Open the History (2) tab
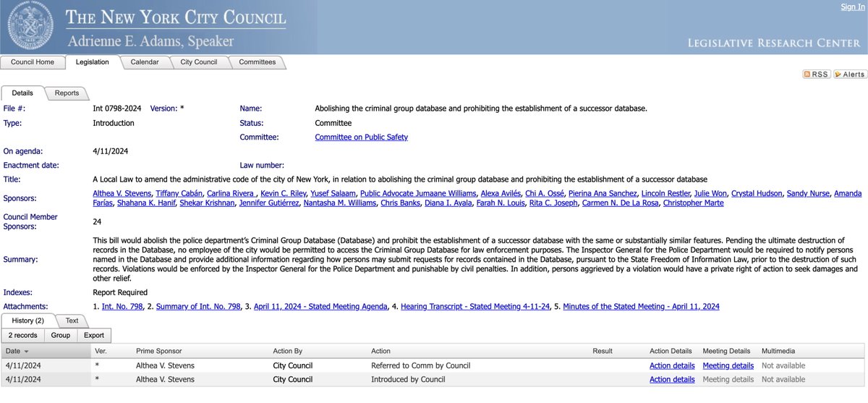 point(28,321)
